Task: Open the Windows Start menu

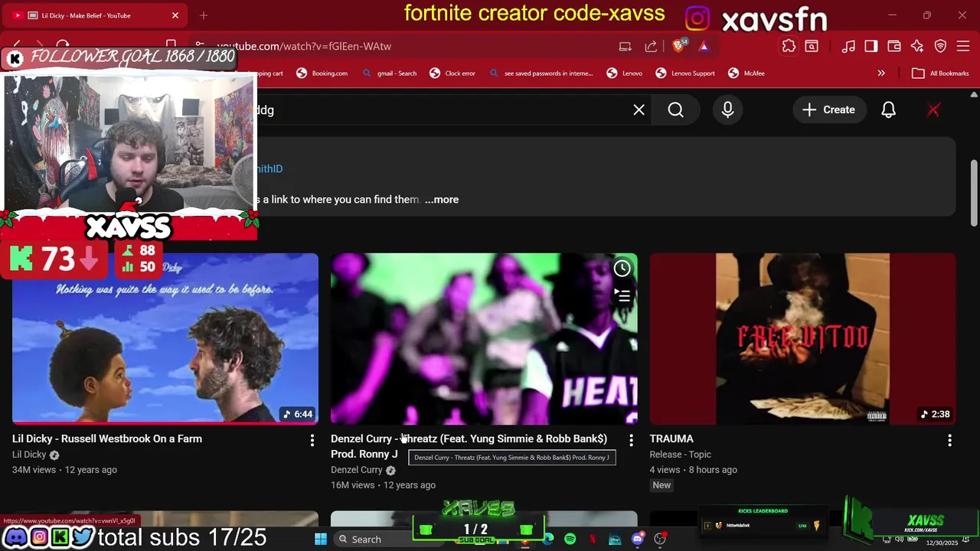Action: (x=321, y=539)
